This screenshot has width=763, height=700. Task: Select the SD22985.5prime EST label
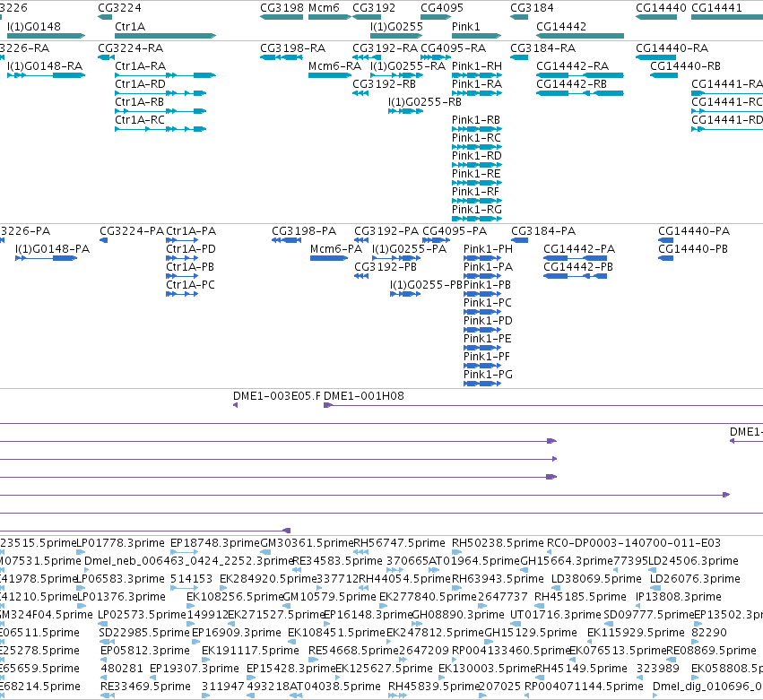click(144, 633)
